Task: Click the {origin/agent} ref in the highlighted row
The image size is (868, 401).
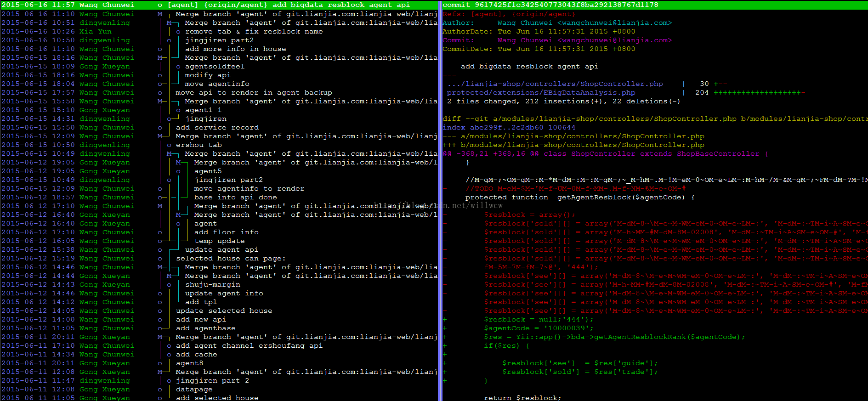Action: click(x=235, y=5)
